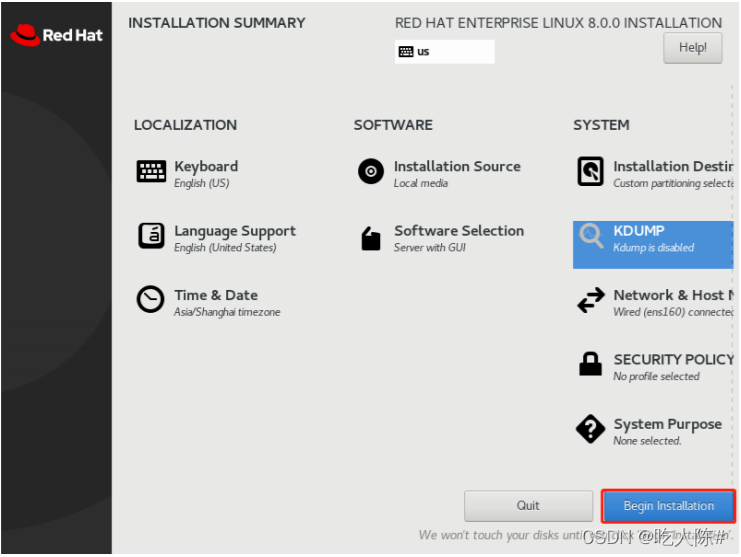Click 'None selected.' text
Screen dimensions: 741x557
tap(647, 441)
